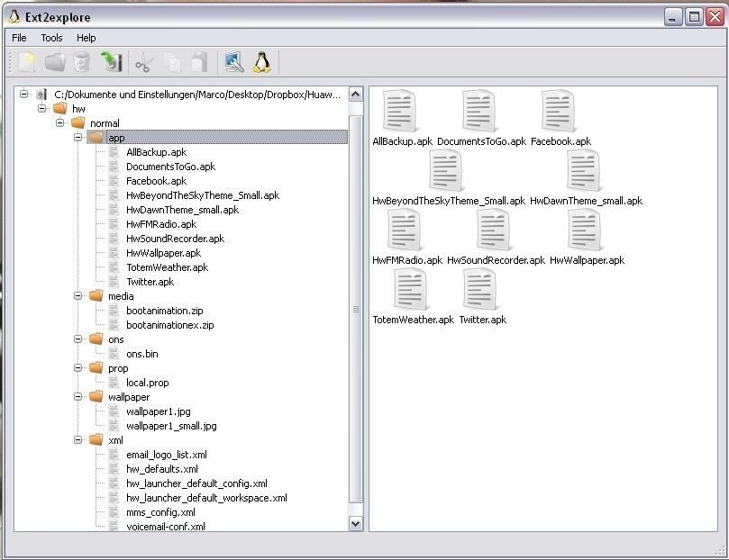Click the penguin toolbar icon
This screenshot has width=729, height=560.
[261, 62]
